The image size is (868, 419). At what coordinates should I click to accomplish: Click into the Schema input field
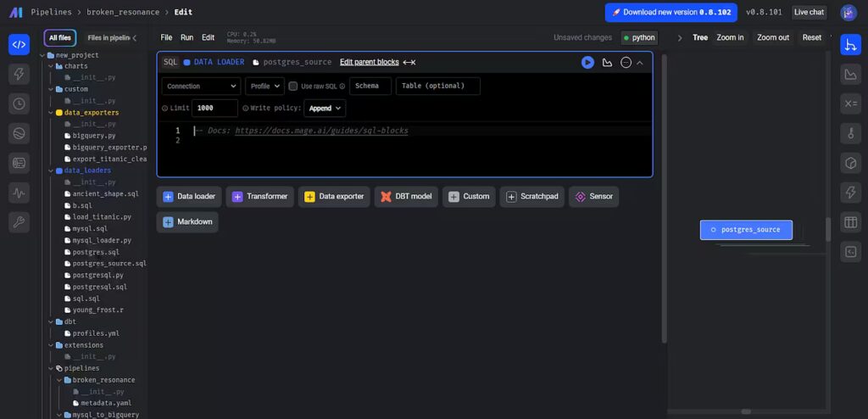coord(370,87)
